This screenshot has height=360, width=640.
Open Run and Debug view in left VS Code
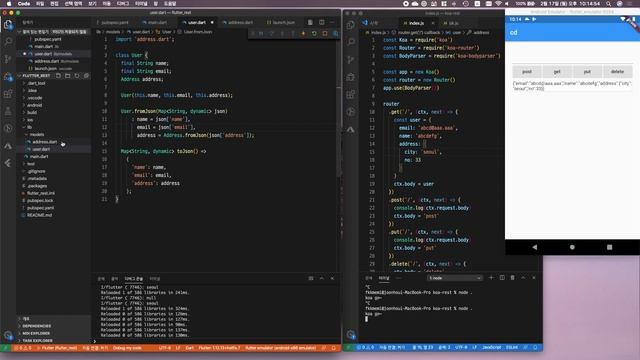tap(8, 77)
